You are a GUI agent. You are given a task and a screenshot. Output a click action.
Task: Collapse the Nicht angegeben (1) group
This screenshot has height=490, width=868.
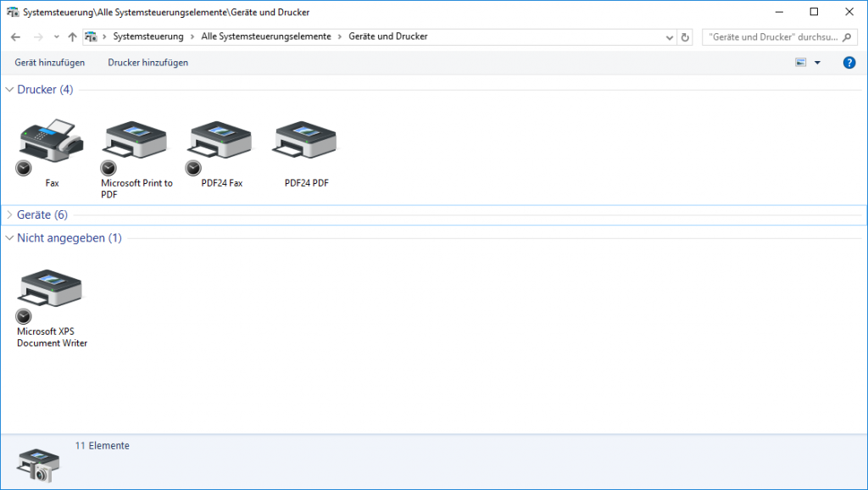point(9,238)
